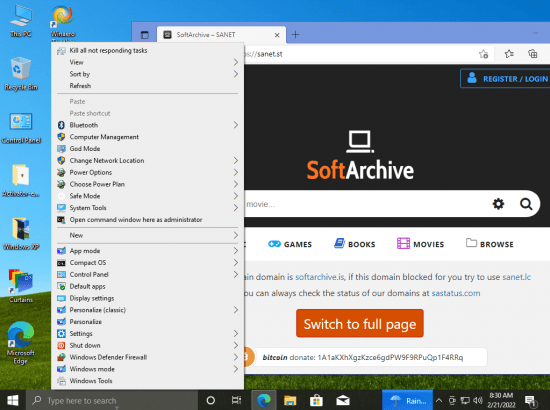Click Edge tab actions menu icon
The image size is (550, 410).
(145, 35)
